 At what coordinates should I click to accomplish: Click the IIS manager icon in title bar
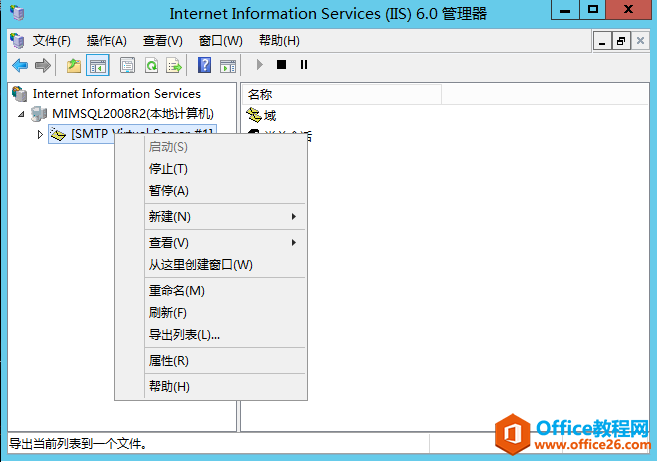17,13
